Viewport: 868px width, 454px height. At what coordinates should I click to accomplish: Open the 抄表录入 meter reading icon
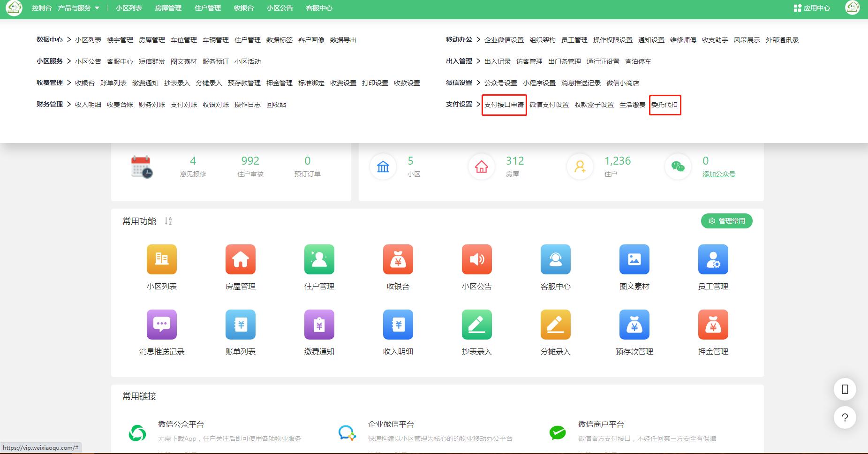click(476, 324)
